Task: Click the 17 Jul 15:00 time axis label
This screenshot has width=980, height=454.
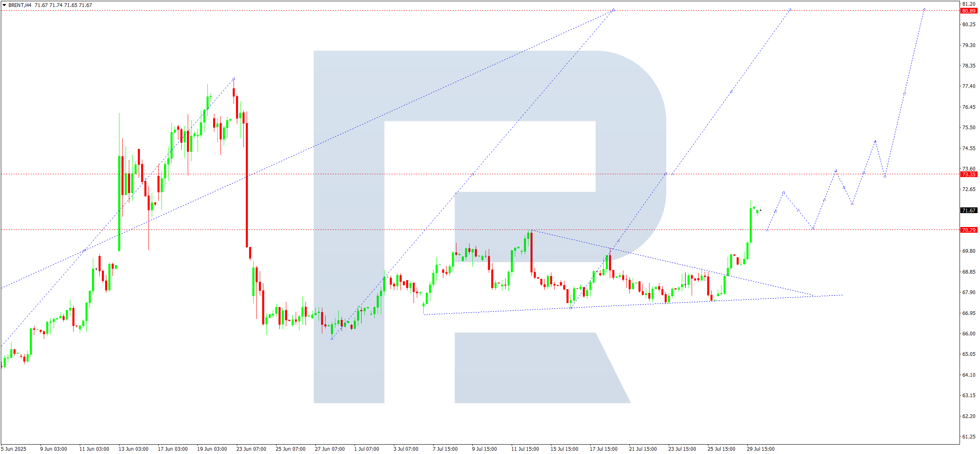Action: coord(603,449)
